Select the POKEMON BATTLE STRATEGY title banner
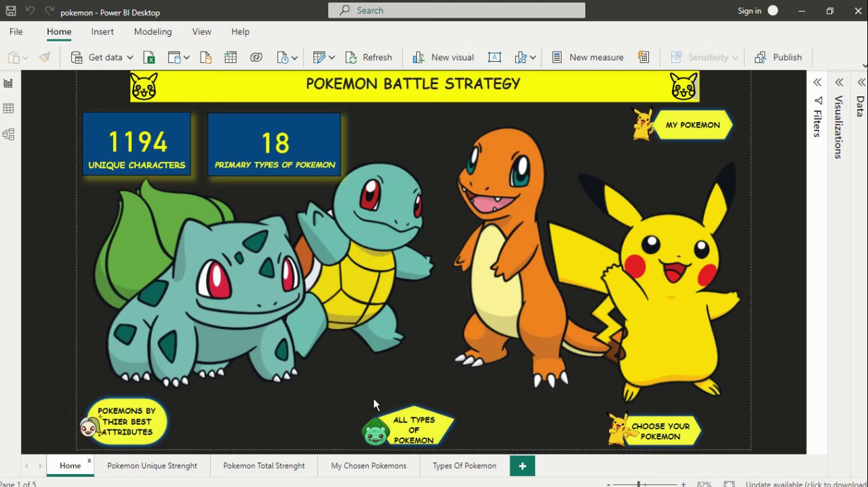The width and height of the screenshot is (868, 487). (414, 86)
